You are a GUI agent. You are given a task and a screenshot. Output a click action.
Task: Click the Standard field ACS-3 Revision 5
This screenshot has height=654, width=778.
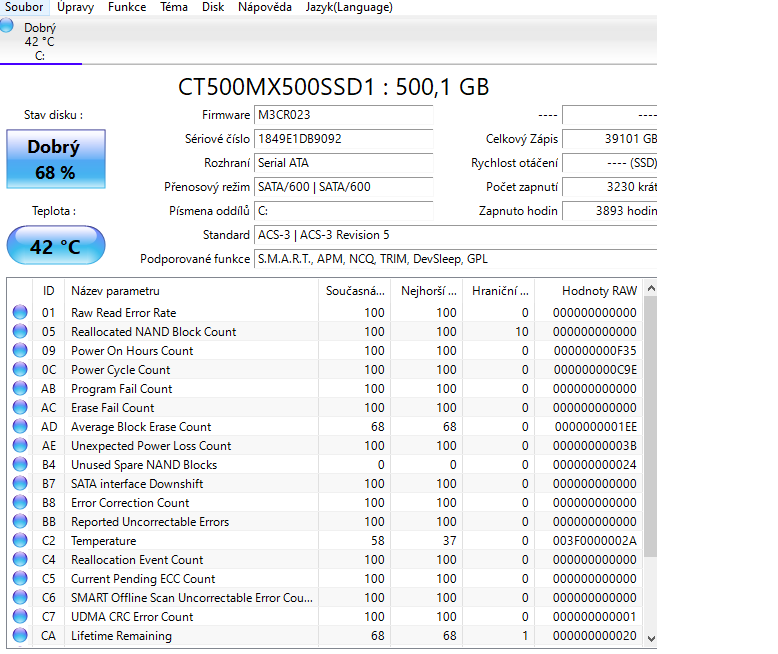coord(455,235)
